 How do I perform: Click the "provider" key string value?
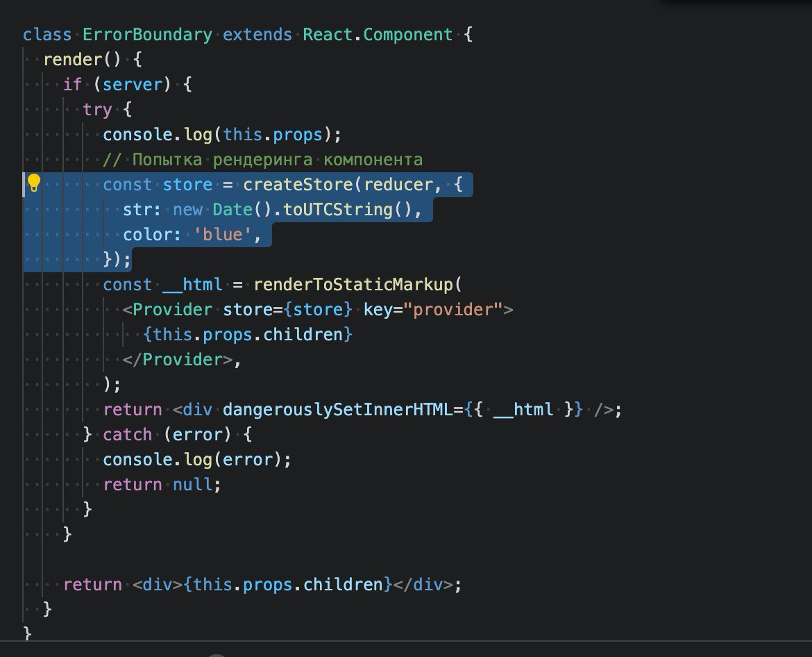pos(453,309)
